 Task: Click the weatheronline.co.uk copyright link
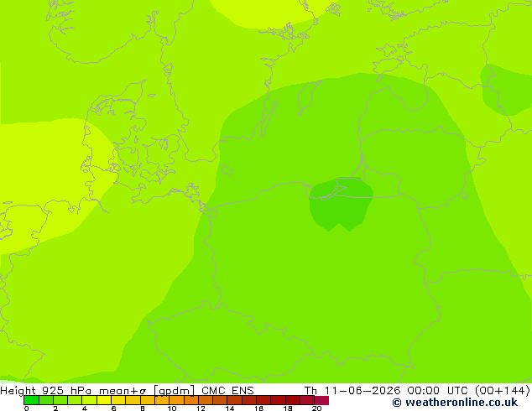pos(455,403)
